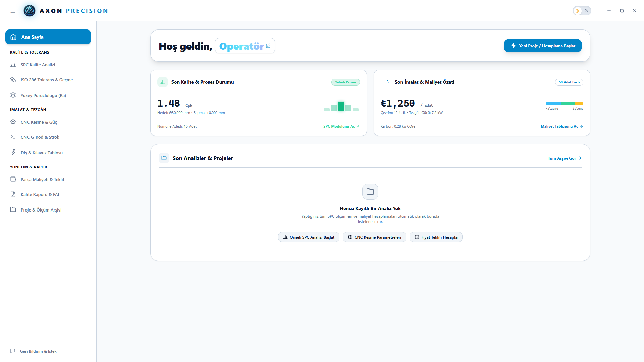Click the hamburger menu icon

tap(13, 11)
